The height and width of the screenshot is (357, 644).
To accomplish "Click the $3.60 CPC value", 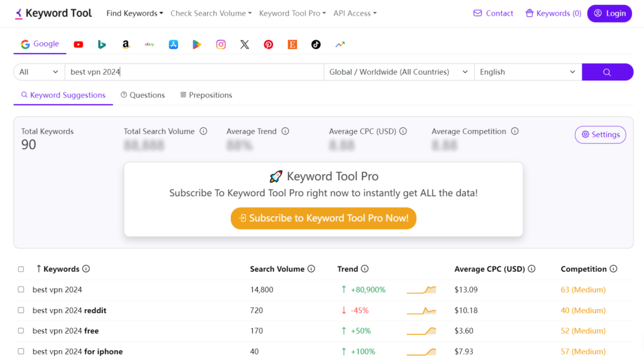I will (x=464, y=331).
